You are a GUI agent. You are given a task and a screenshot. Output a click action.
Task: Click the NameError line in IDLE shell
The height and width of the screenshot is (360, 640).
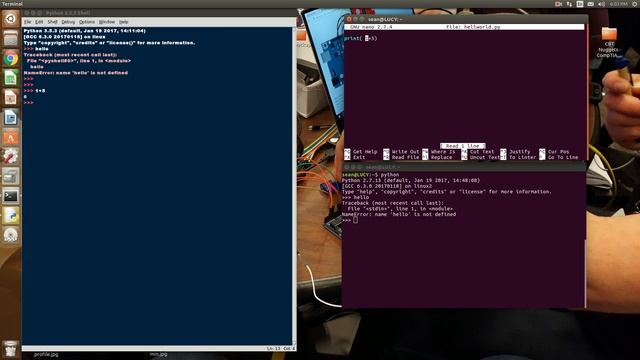(x=76, y=73)
